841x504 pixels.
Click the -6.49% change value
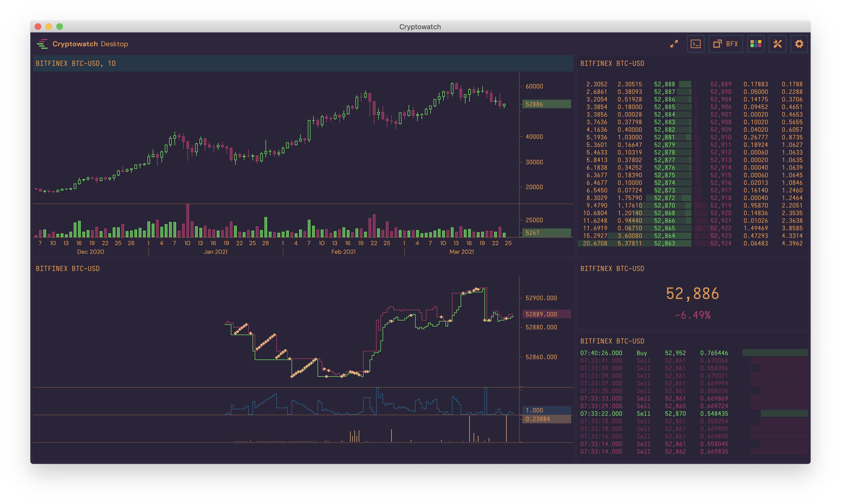click(x=693, y=315)
